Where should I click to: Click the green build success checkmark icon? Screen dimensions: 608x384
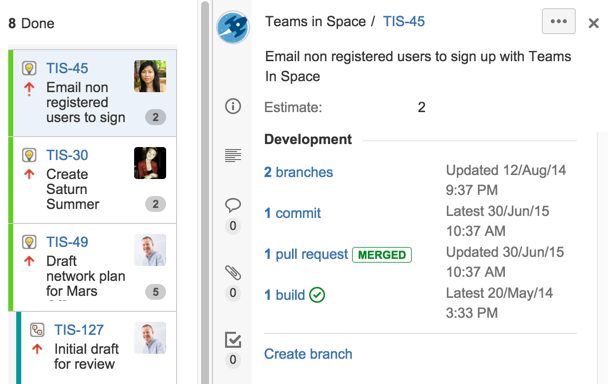pos(317,295)
